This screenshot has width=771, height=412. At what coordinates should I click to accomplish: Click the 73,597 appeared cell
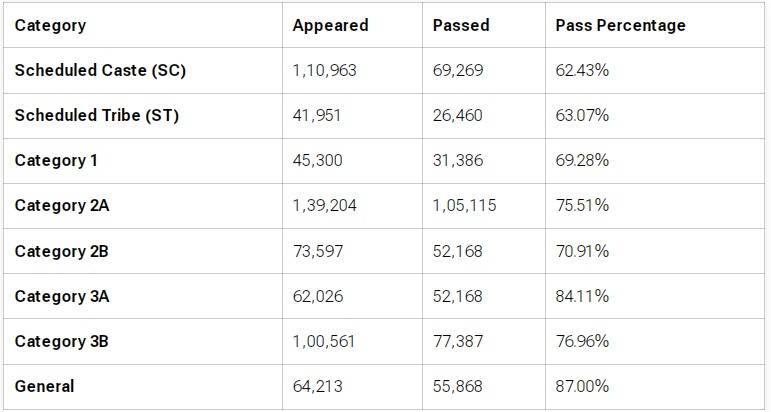pyautogui.click(x=317, y=251)
